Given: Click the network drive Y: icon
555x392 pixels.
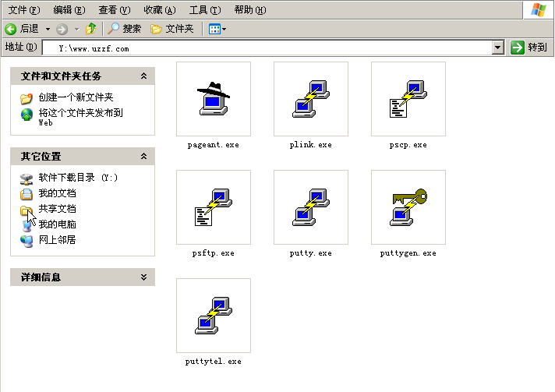Looking at the screenshot, I should (x=27, y=178).
